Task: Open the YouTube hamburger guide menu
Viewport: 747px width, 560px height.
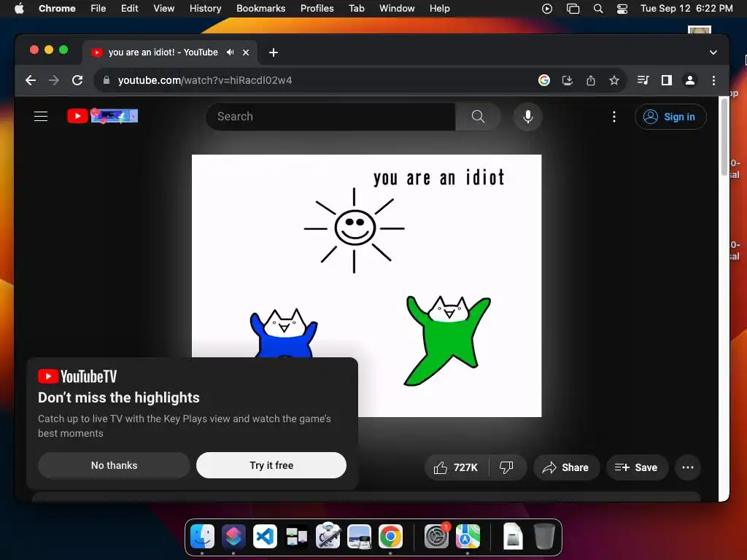Action: 41,116
